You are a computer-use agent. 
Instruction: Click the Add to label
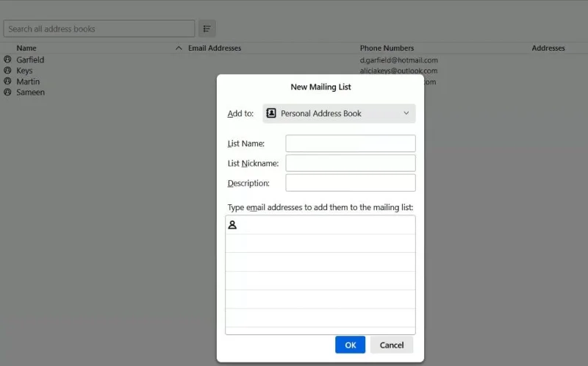tap(240, 114)
